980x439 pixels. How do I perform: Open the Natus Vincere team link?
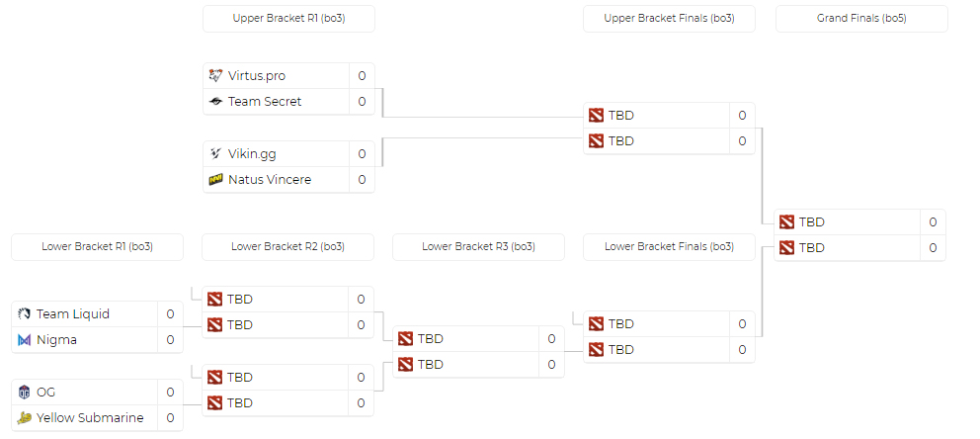270,180
